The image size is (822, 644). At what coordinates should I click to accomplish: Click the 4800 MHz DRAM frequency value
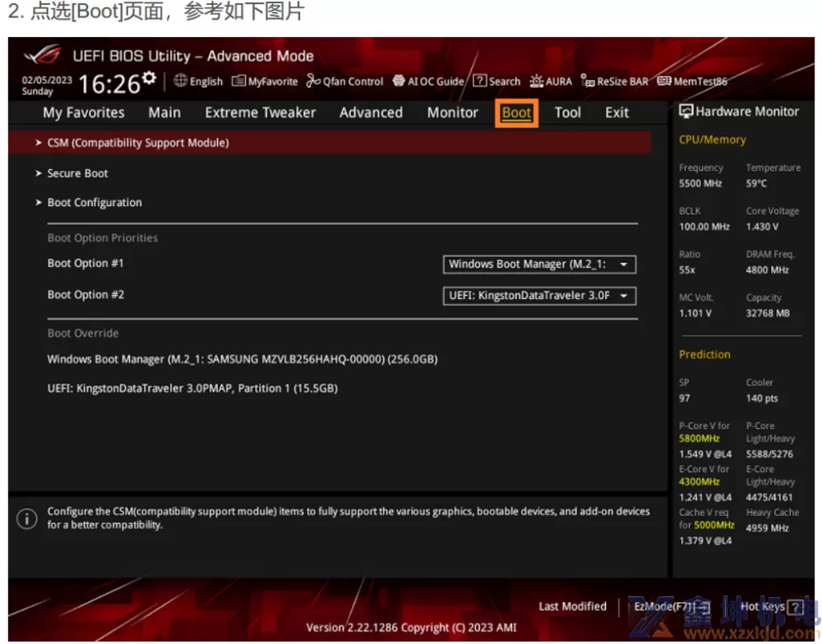tap(768, 270)
